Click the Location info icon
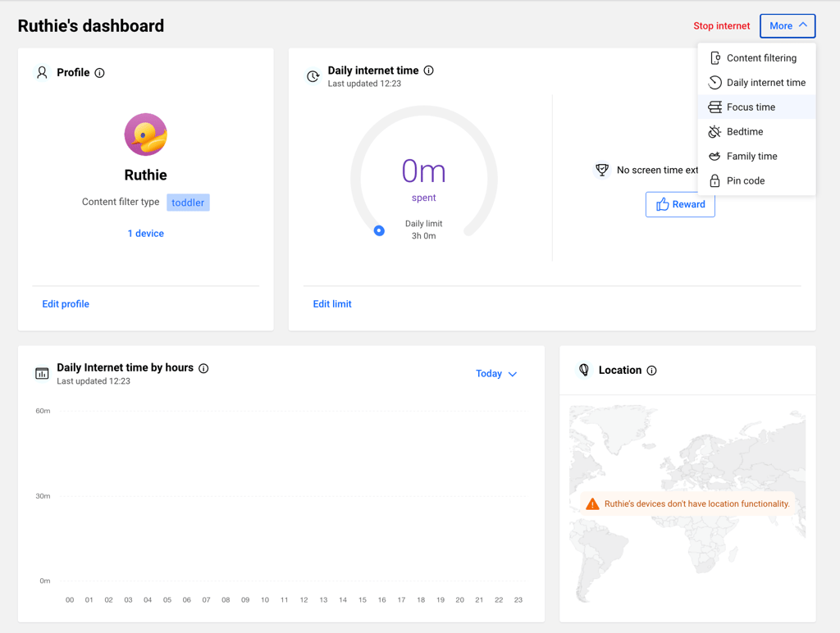Viewport: 840px width, 633px height. pyautogui.click(x=651, y=371)
